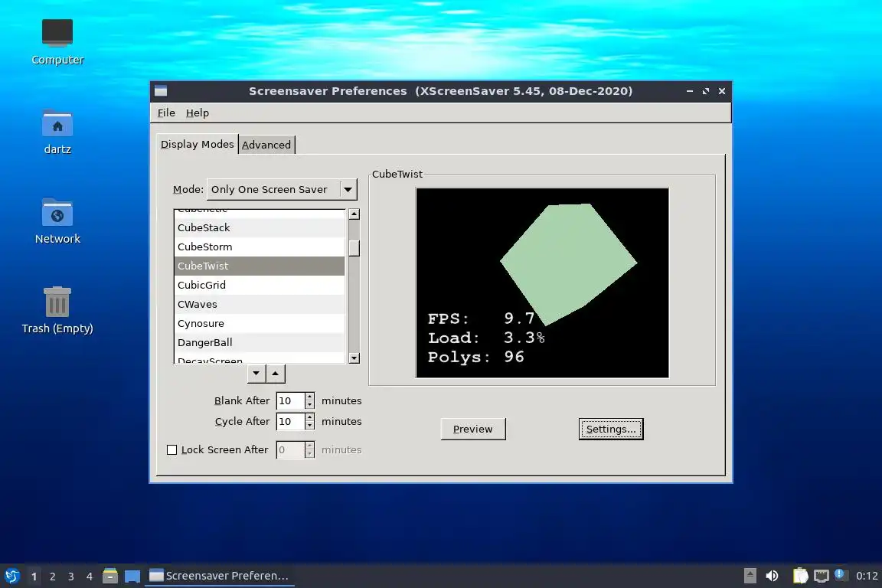
Task: Open the volume control in the system tray
Action: point(773,576)
